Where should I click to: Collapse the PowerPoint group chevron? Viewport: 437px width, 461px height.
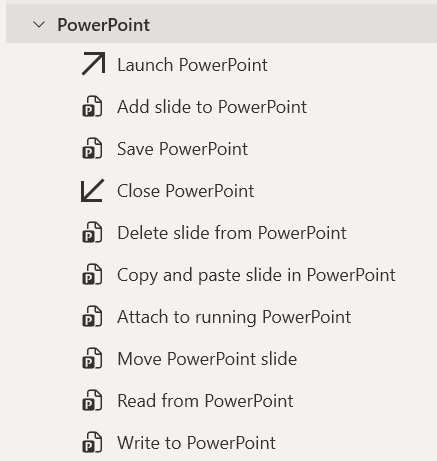click(39, 25)
